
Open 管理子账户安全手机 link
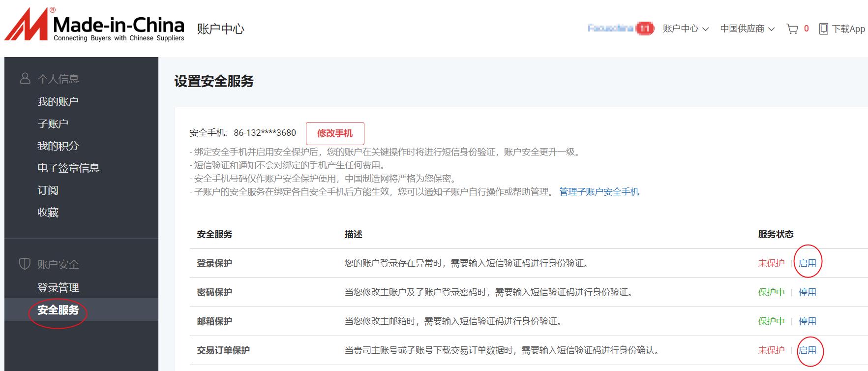click(x=599, y=192)
